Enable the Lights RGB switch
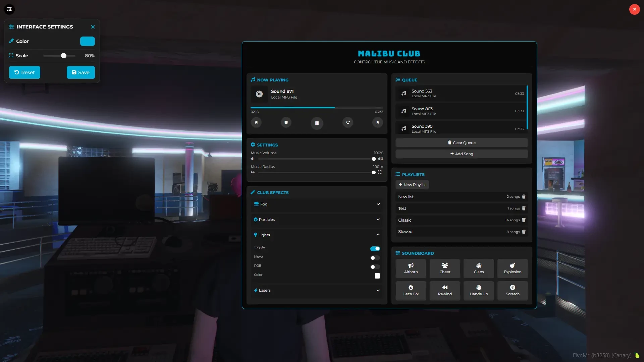This screenshot has width=644, height=362. tap(375, 267)
